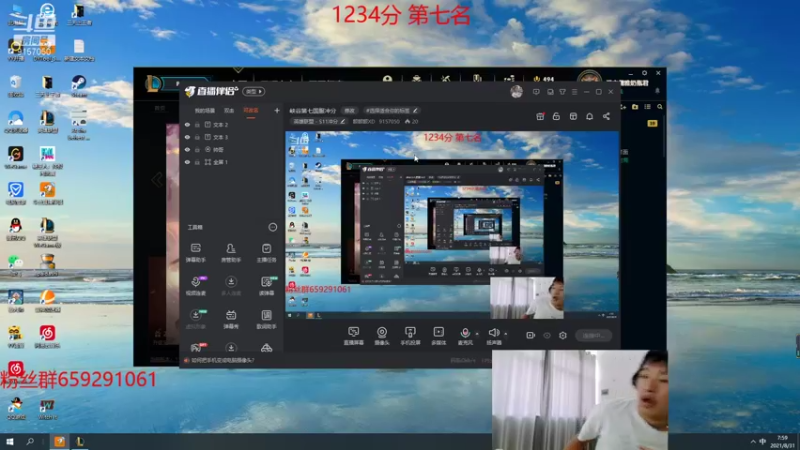Open the settings gear in the bottom bar
The height and width of the screenshot is (450, 800).
pyautogui.click(x=563, y=335)
